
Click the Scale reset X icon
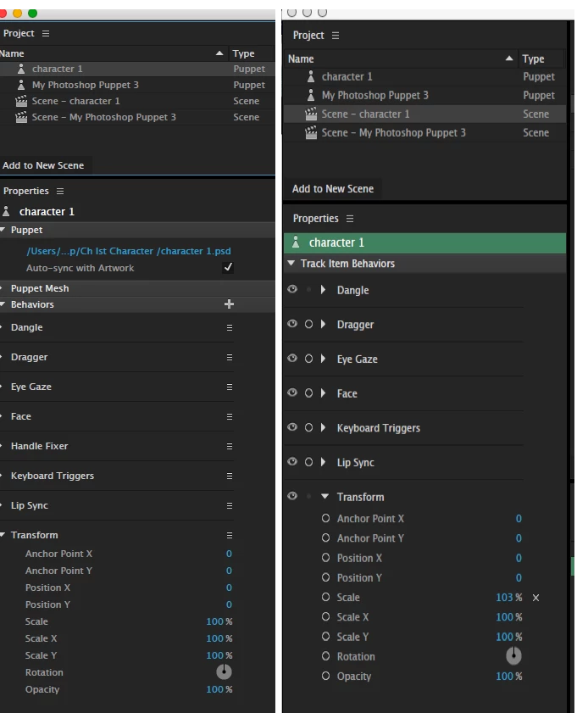tap(535, 598)
